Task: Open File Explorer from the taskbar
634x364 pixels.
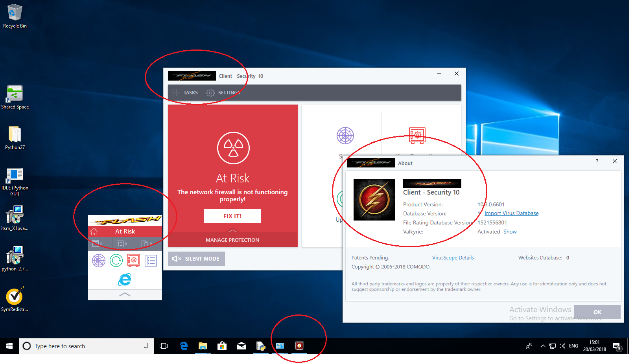Action: (x=203, y=346)
